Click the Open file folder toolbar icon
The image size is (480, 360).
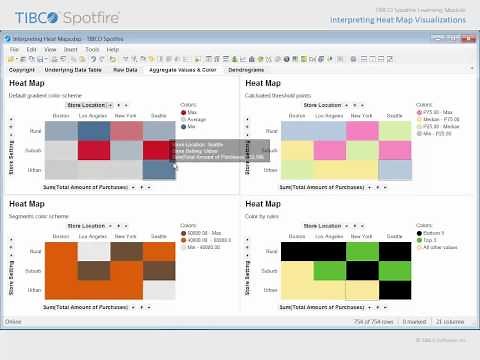[x=11, y=59]
